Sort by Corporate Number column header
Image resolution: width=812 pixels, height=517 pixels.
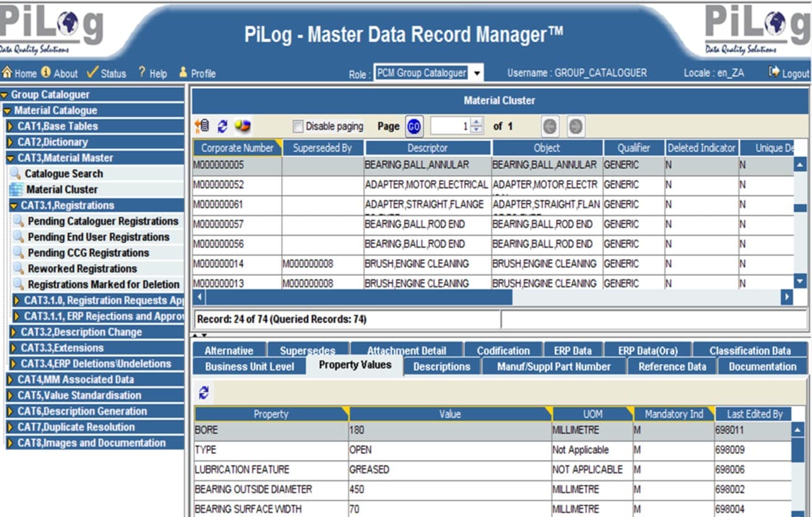click(238, 148)
